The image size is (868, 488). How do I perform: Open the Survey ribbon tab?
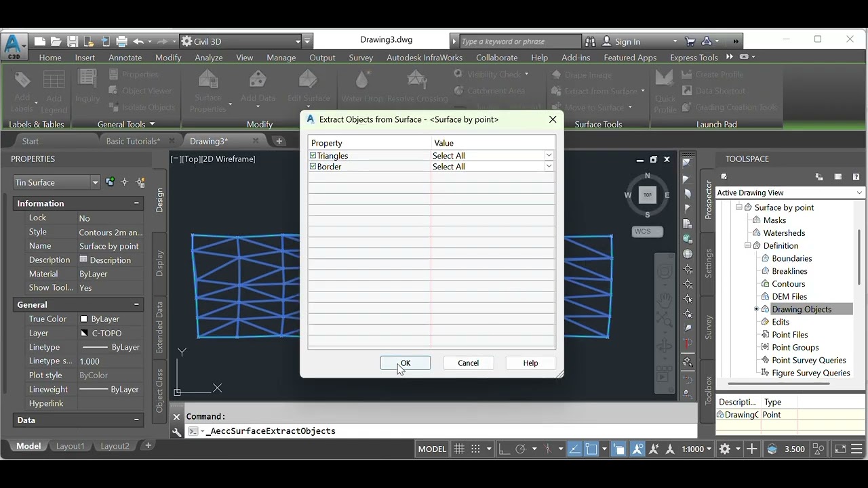(x=361, y=58)
